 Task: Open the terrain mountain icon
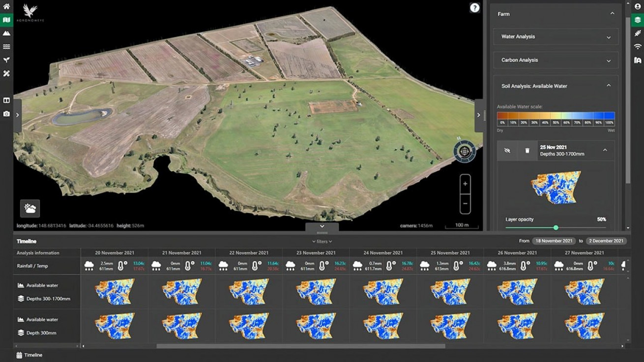pos(6,33)
